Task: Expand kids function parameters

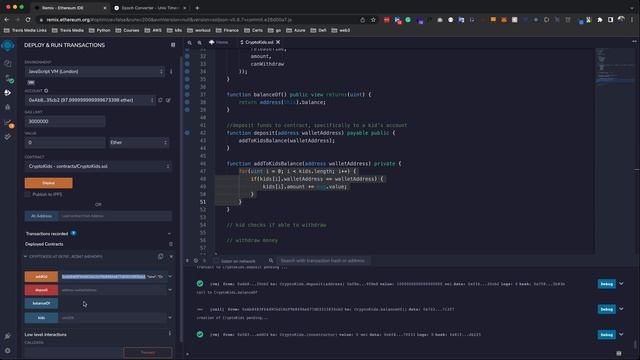Action: pyautogui.click(x=170, y=318)
